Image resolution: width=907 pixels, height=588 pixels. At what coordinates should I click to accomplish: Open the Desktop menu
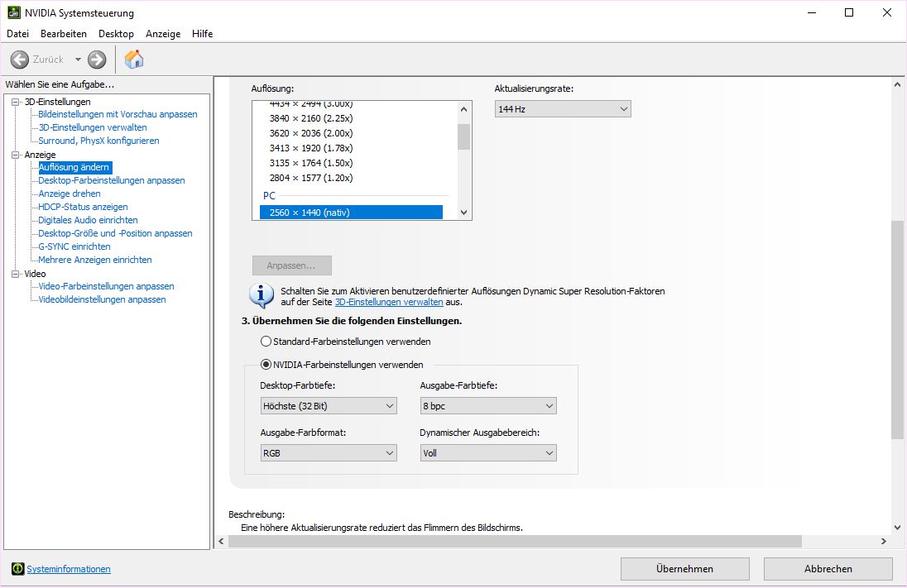tap(116, 34)
